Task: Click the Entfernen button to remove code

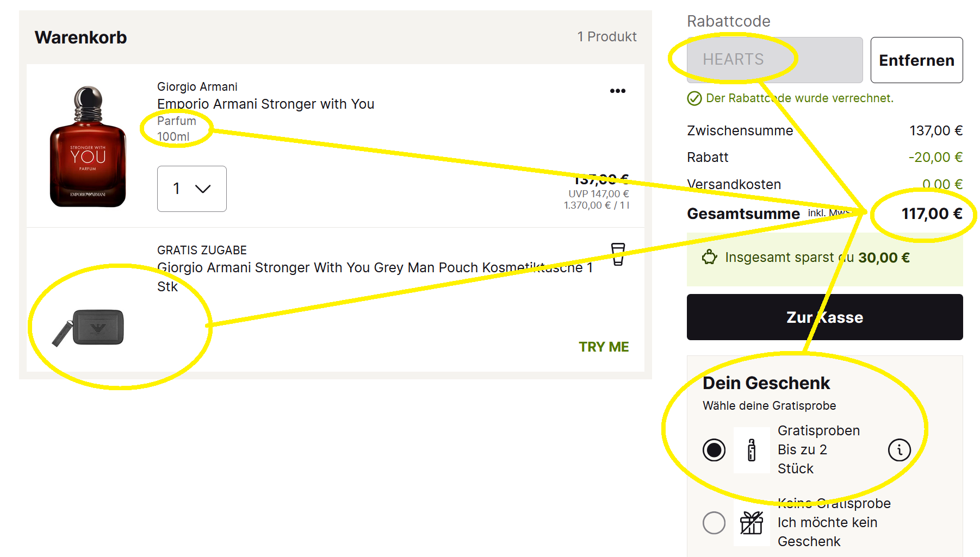Action: coord(916,60)
